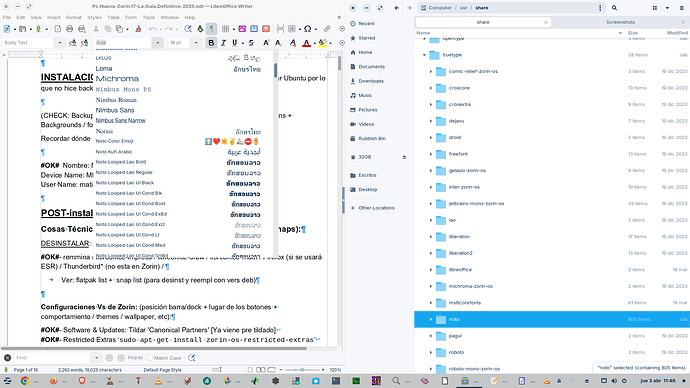This screenshot has width=690, height=388.
Task: Open Font Size dropdown arrow
Action: [196, 43]
